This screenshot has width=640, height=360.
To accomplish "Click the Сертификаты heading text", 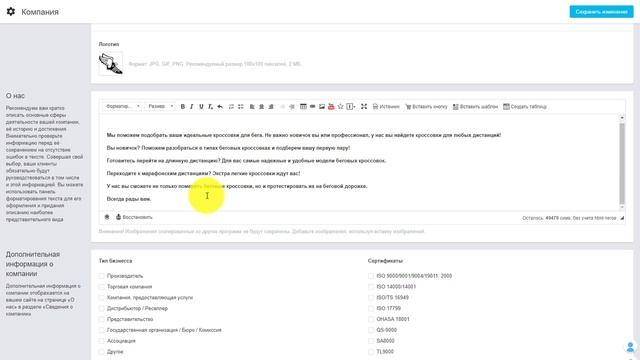I will coord(385,261).
